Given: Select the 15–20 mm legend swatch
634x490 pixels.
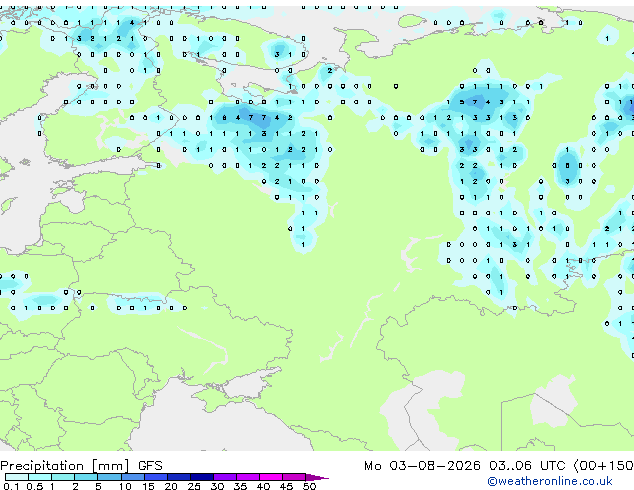Looking at the screenshot, I should [156, 477].
